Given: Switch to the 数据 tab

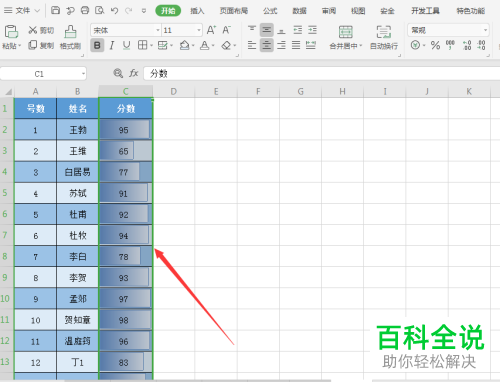Looking at the screenshot, I should [x=299, y=11].
